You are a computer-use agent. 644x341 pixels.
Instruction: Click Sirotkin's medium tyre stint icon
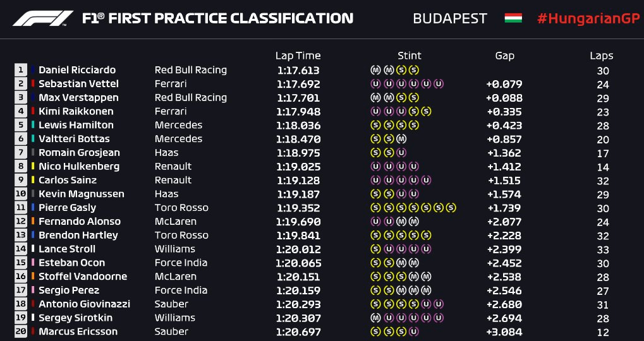(x=375, y=318)
